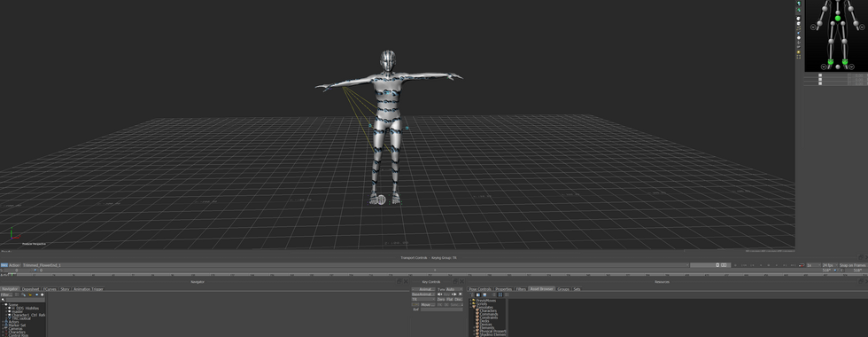Float the Resources panel with its undock icon

860,282
